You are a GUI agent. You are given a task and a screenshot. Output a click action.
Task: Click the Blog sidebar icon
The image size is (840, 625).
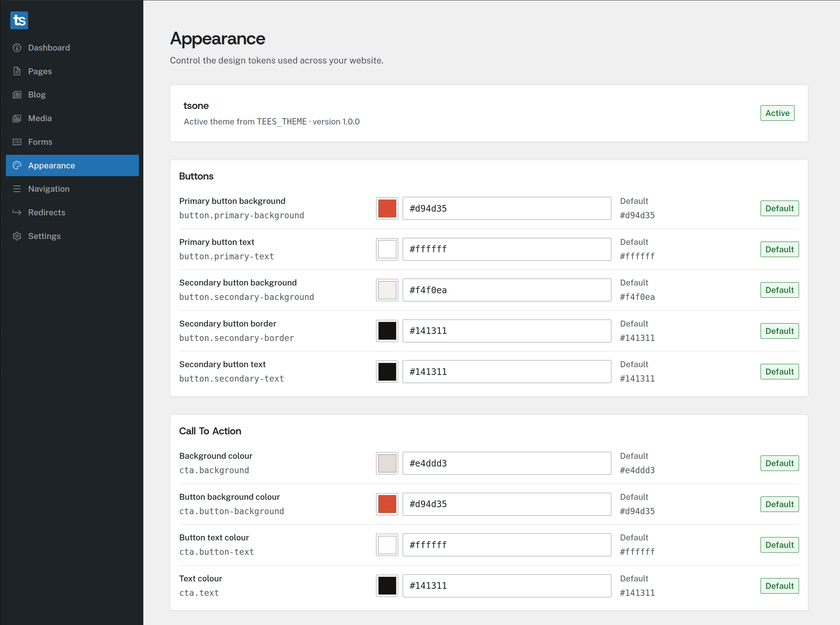(x=17, y=95)
